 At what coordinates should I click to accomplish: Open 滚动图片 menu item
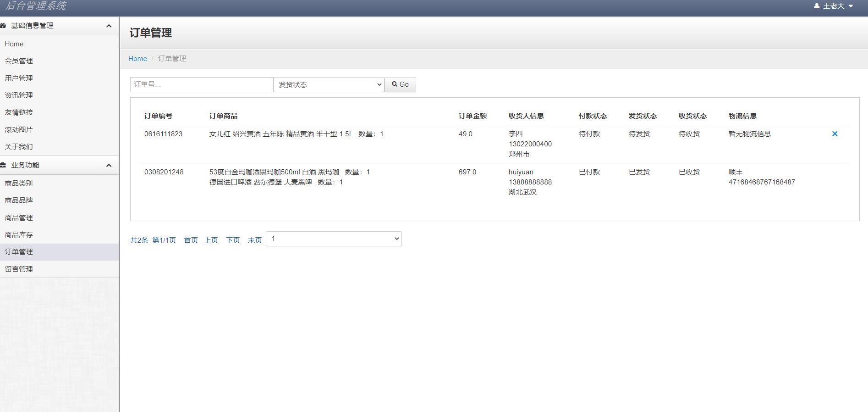click(x=19, y=130)
